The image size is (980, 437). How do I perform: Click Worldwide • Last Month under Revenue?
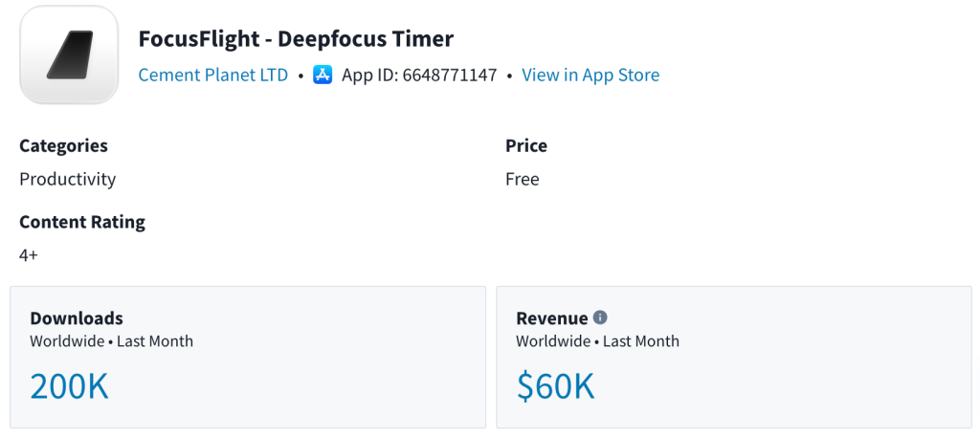point(597,341)
